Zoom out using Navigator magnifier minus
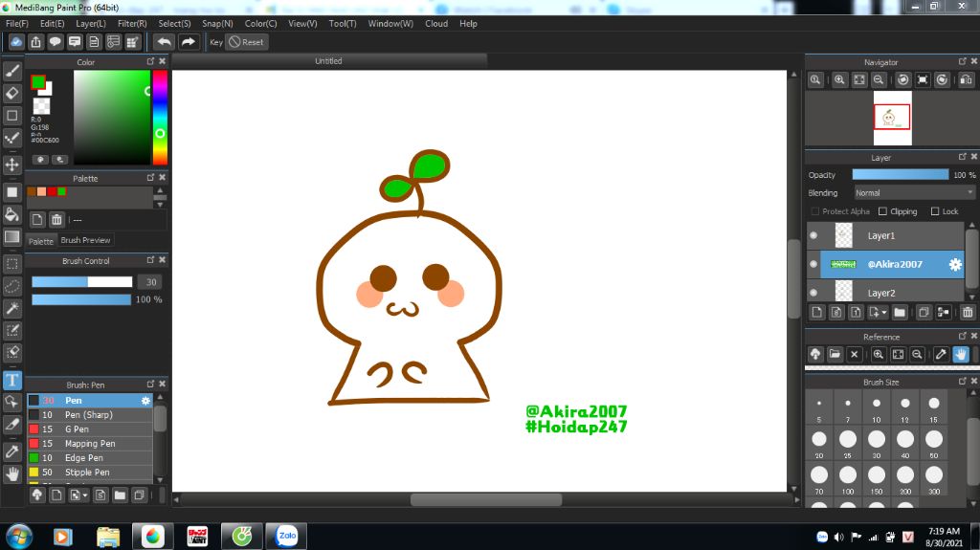Image resolution: width=980 pixels, height=550 pixels. click(879, 79)
